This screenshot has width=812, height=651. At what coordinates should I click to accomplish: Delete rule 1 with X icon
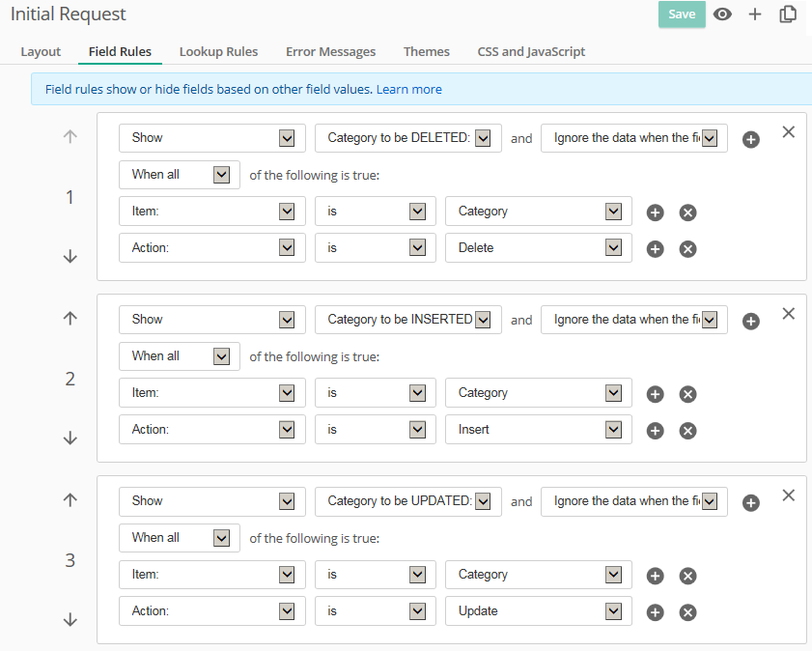click(788, 132)
